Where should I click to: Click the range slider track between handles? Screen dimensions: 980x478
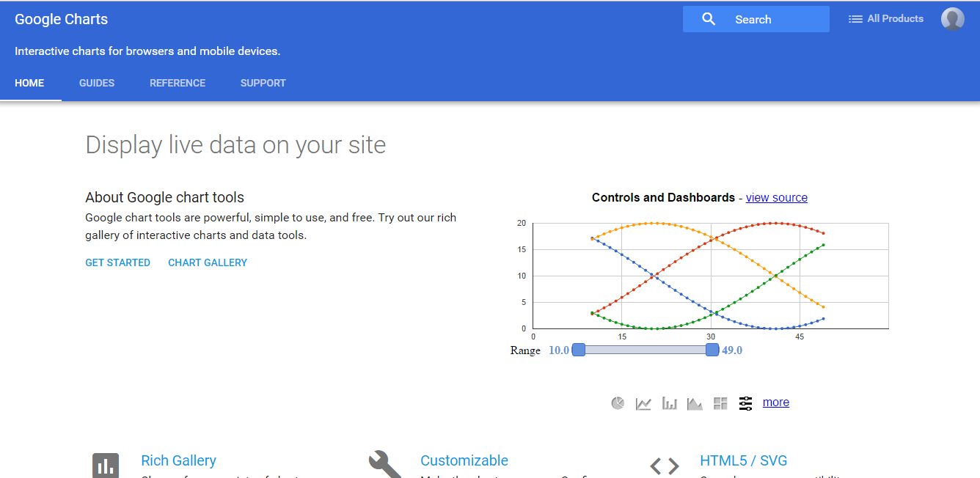pos(645,350)
